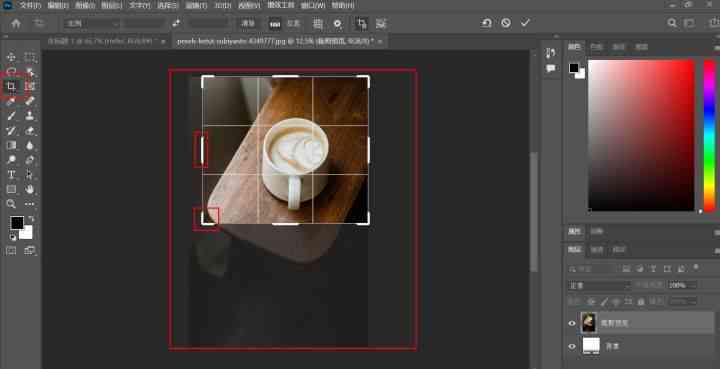Image resolution: width=720 pixels, height=369 pixels.
Task: Toggle lock transparent pixels
Action: pos(591,302)
